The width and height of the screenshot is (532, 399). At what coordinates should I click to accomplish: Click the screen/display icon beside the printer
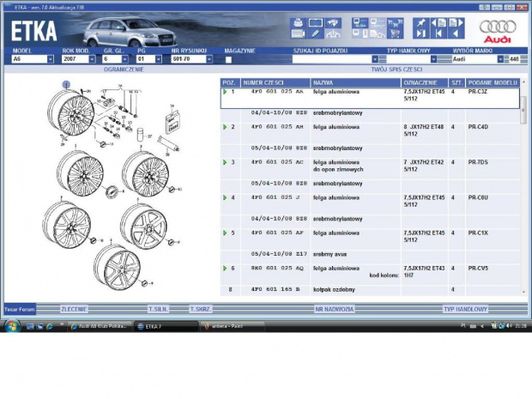tap(316, 23)
